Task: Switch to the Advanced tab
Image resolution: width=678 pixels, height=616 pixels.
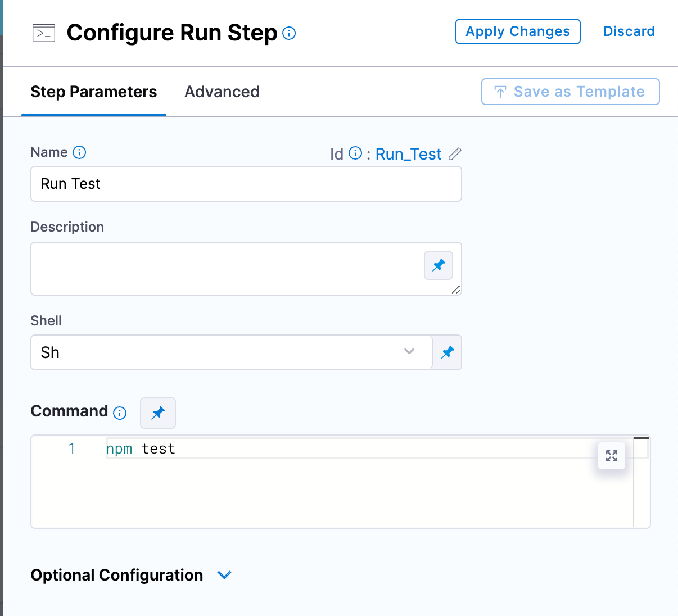Action: (x=222, y=92)
